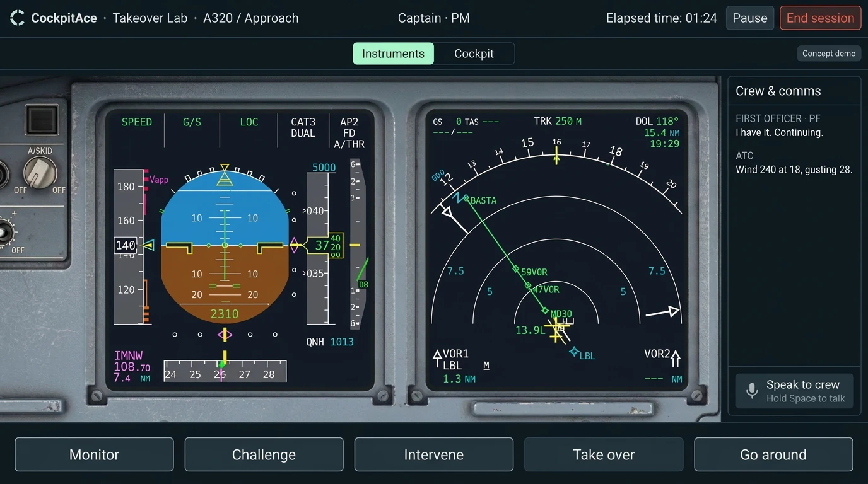This screenshot has height=484, width=868.
Task: Select the BASTA waypoint diamond marker
Action: click(x=466, y=199)
